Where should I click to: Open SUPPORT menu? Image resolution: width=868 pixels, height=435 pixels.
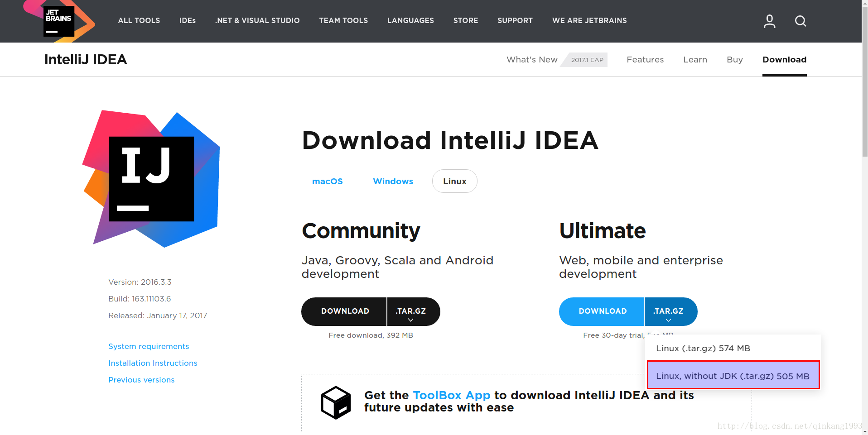point(515,20)
